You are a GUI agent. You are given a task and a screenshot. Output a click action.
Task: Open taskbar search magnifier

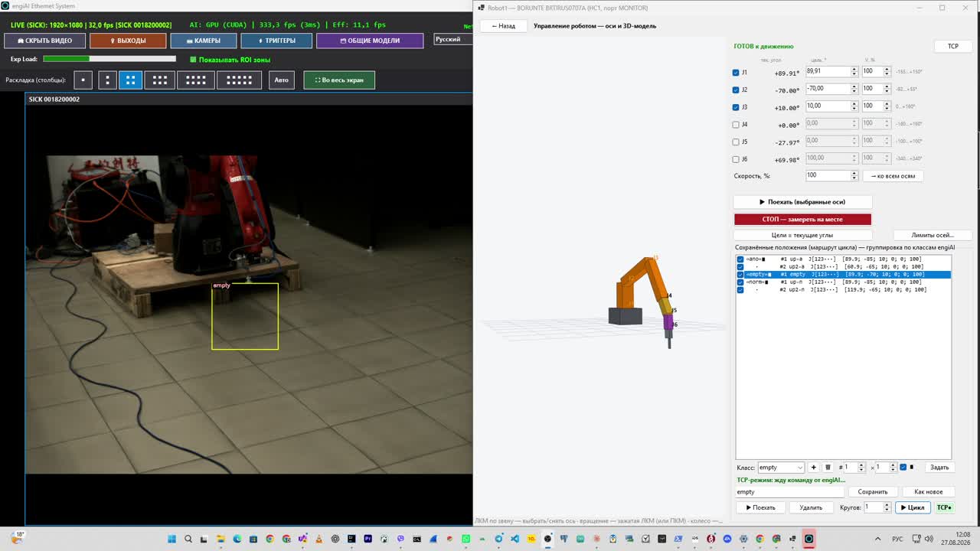(188, 539)
